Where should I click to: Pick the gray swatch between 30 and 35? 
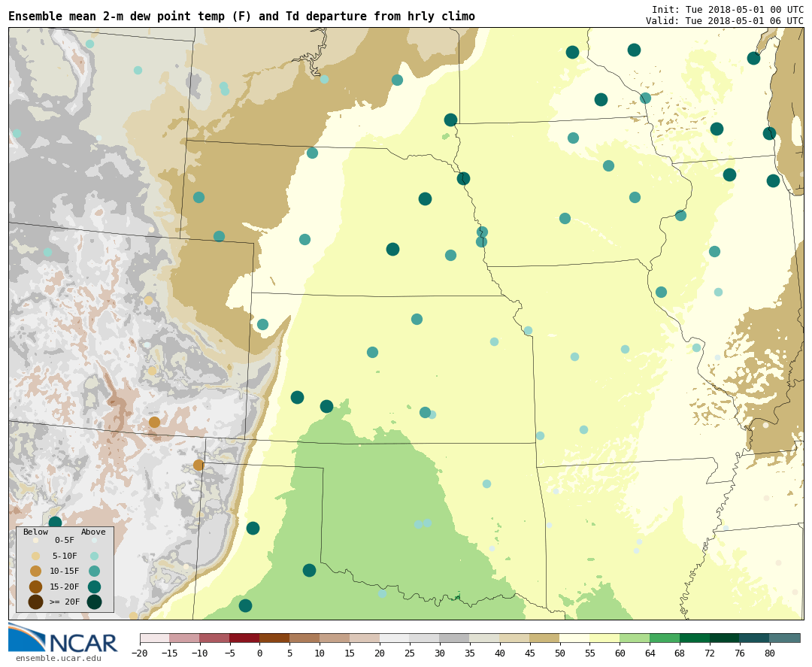(x=455, y=638)
